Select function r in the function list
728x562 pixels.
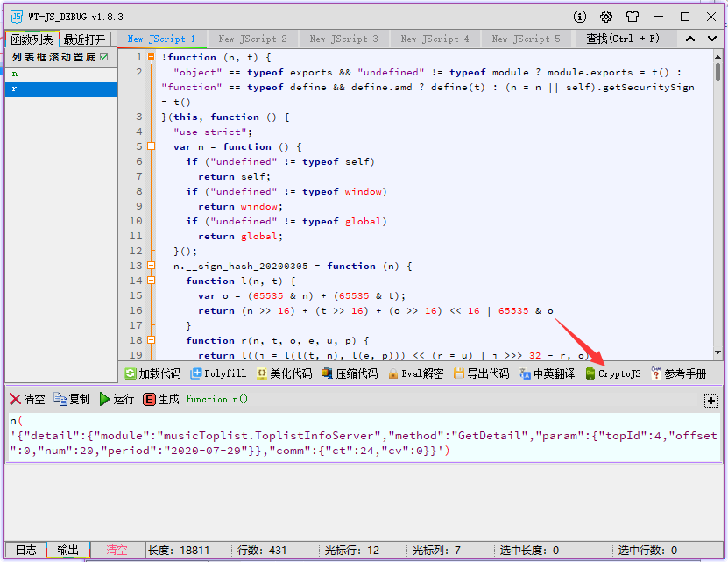(x=61, y=89)
